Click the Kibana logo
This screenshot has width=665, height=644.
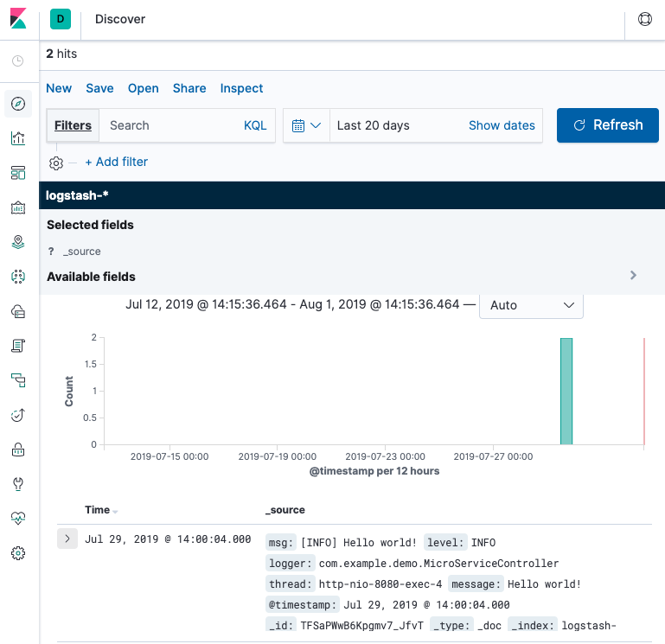18,19
